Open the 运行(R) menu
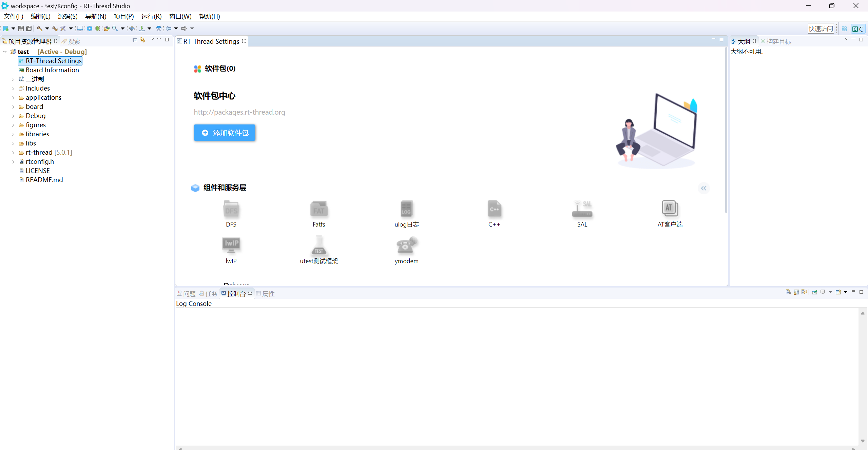Image resolution: width=868 pixels, height=450 pixels. [x=151, y=16]
